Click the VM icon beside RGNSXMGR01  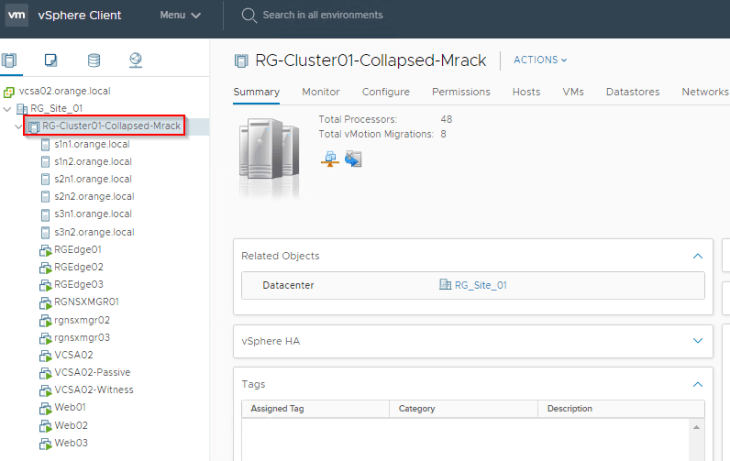coord(45,303)
